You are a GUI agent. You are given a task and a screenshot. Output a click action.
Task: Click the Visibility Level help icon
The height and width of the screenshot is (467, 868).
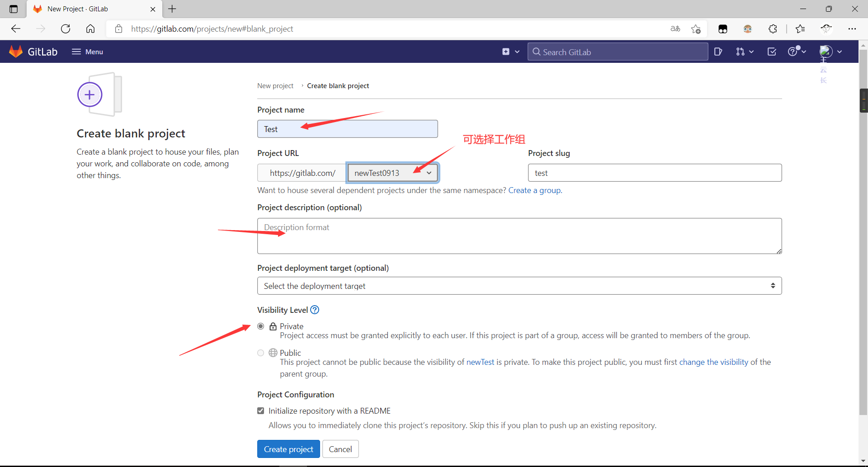point(315,310)
